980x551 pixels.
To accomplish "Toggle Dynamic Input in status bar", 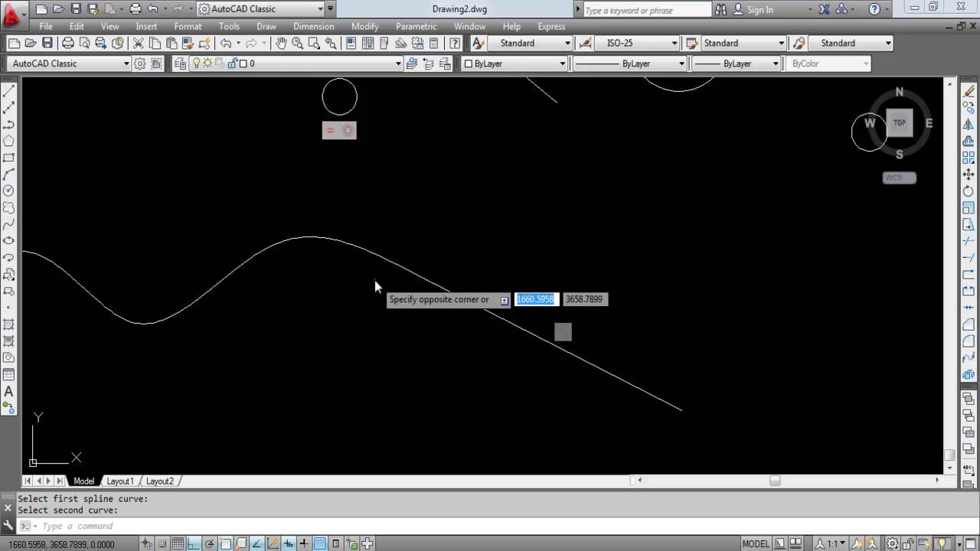I will (289, 544).
